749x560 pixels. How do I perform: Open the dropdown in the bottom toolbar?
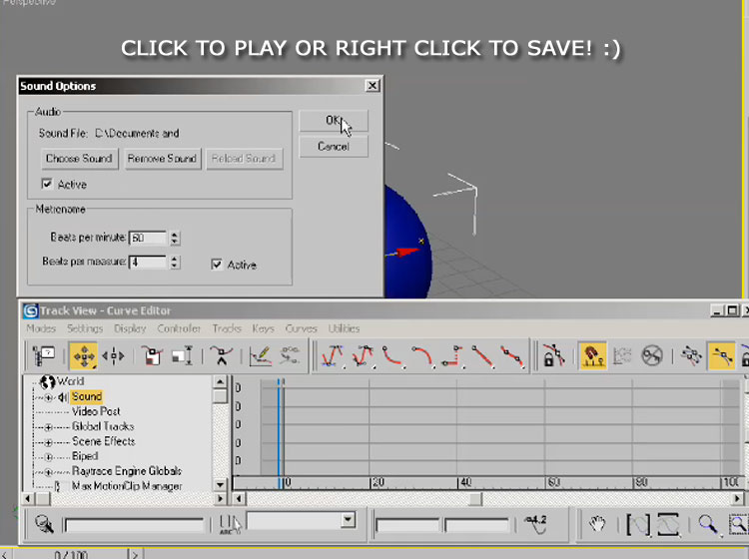(348, 520)
